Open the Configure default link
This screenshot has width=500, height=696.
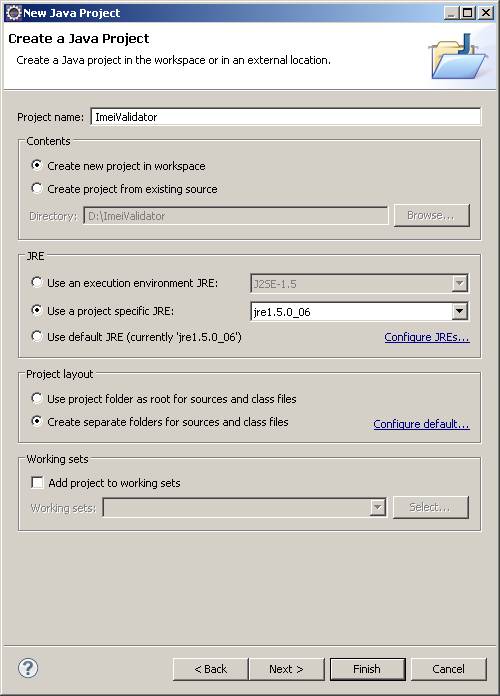pyautogui.click(x=421, y=424)
